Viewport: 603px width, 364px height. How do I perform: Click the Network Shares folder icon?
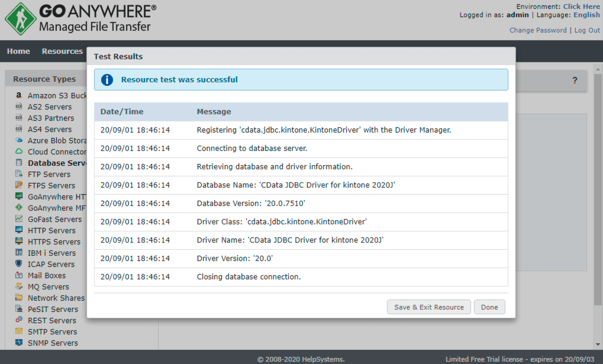19,298
